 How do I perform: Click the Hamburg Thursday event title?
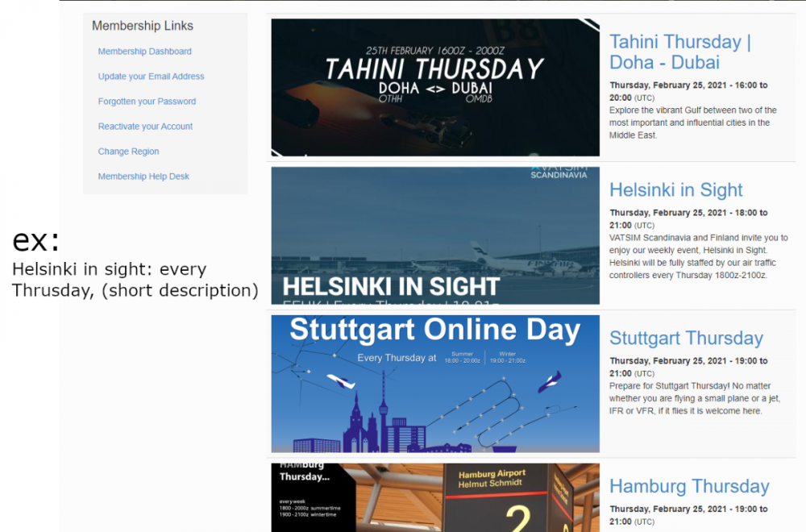[689, 487]
